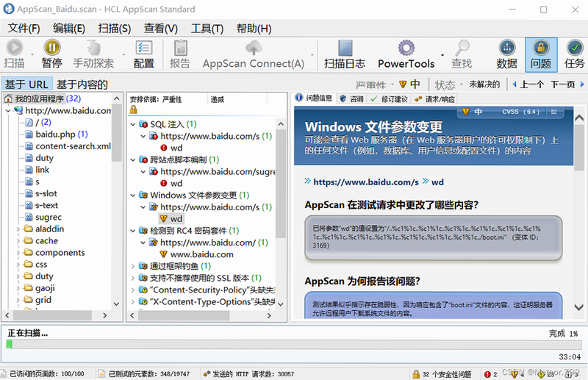Screen dimensions: 588x380
Task: Collapse Windows 文件参数变更 issue group
Action: pos(133,196)
